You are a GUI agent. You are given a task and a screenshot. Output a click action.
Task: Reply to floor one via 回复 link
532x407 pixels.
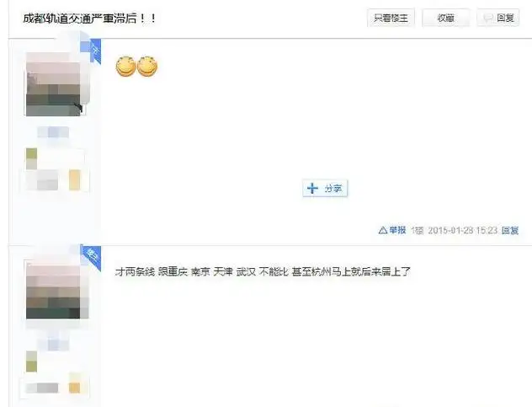click(x=510, y=230)
